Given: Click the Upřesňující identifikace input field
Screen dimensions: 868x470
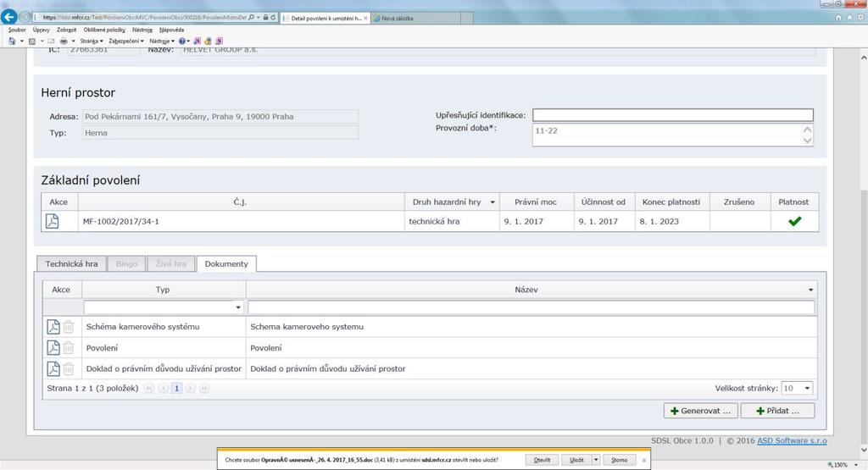Looking at the screenshot, I should click(672, 115).
